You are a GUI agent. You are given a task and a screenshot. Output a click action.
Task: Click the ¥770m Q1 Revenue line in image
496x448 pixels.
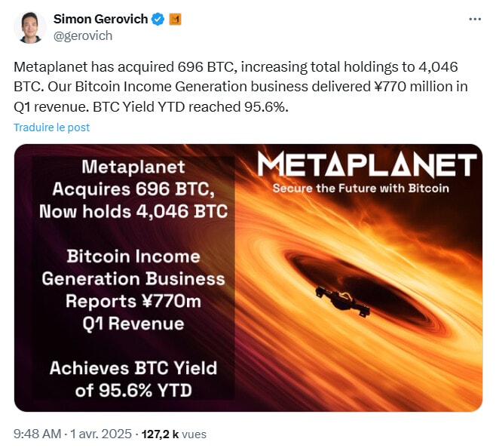pyautogui.click(x=133, y=312)
